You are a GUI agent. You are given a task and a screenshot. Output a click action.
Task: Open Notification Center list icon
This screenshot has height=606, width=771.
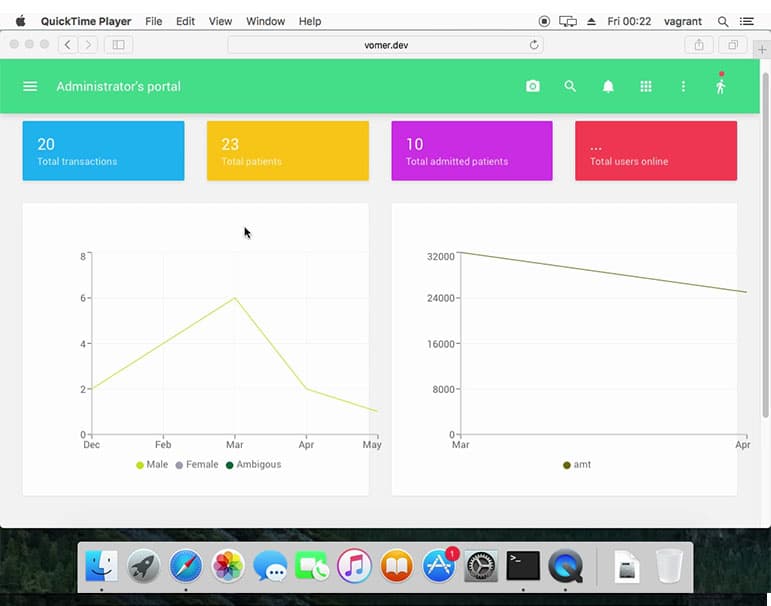[x=746, y=21]
